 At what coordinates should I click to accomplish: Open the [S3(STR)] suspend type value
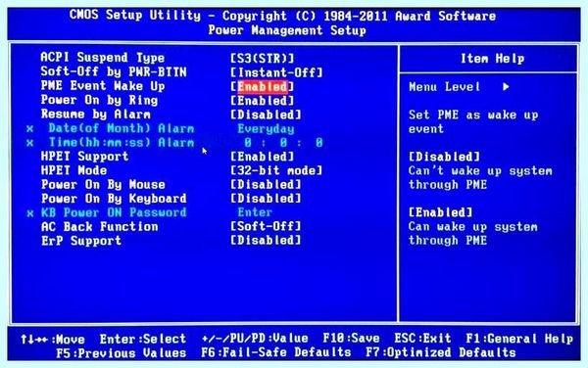(x=262, y=58)
